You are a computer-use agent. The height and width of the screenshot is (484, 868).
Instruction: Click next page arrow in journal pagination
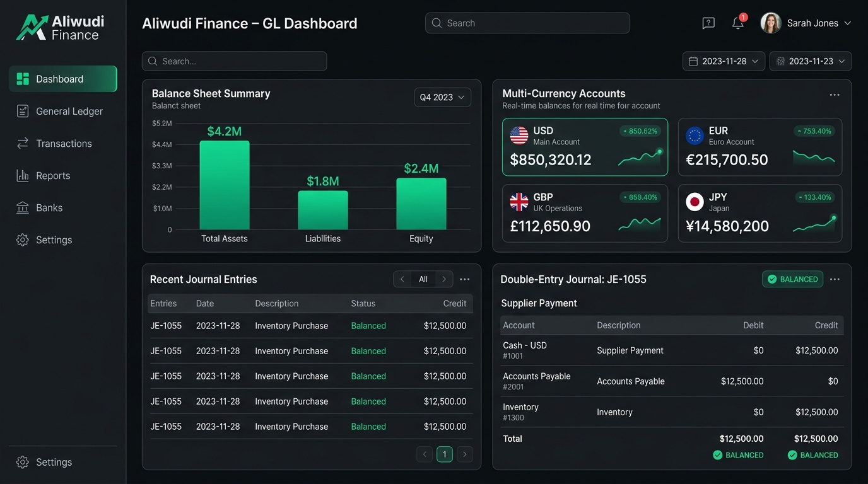[465, 454]
